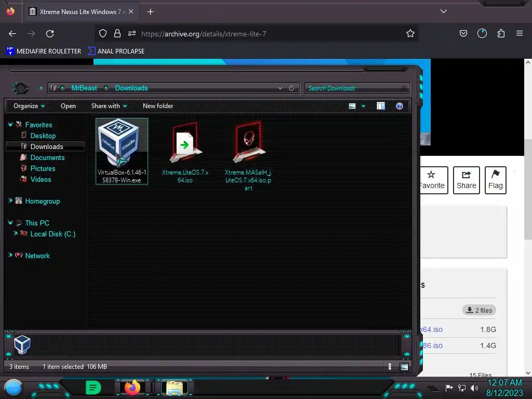Open Local Disk (C:)
This screenshot has width=532, height=399.
[x=52, y=234]
